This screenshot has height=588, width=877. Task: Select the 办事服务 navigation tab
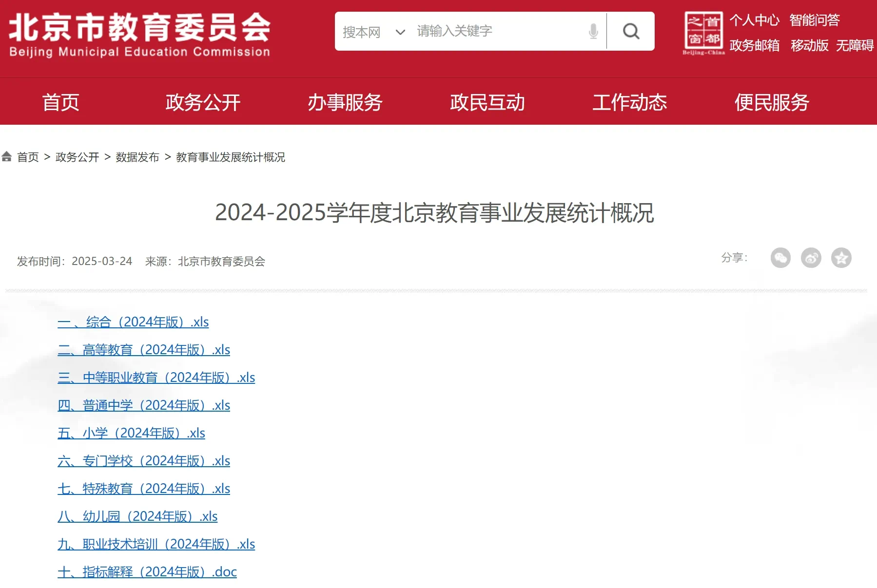tap(346, 102)
